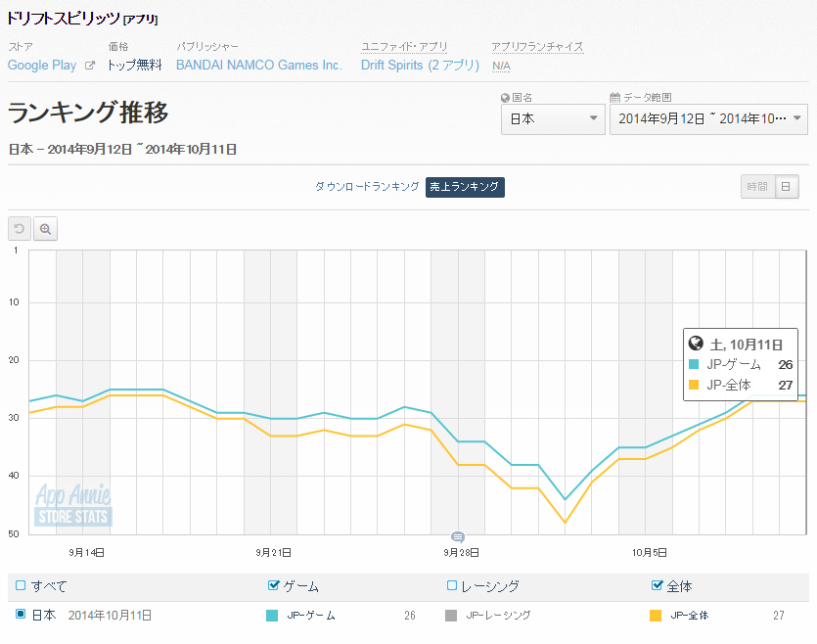Screen dimensions: 817x644
Task: Expand the date range dropdown
Action: pyautogui.click(x=707, y=119)
